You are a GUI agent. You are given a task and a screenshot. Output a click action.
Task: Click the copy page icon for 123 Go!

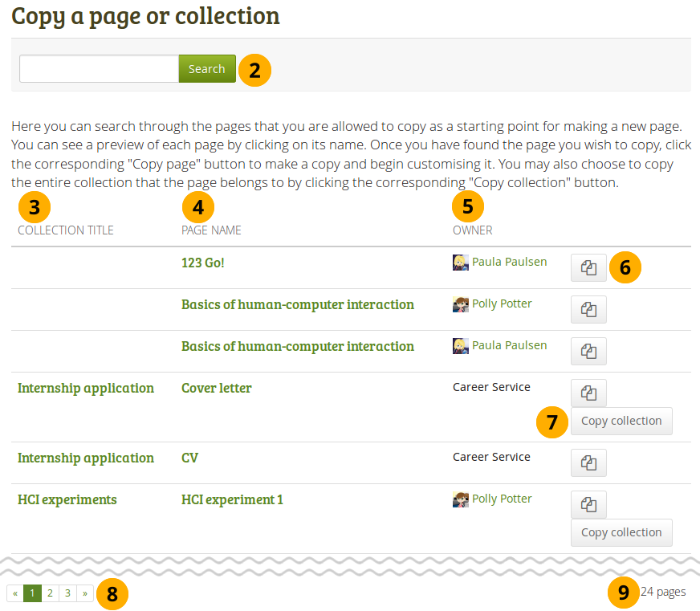tap(588, 268)
